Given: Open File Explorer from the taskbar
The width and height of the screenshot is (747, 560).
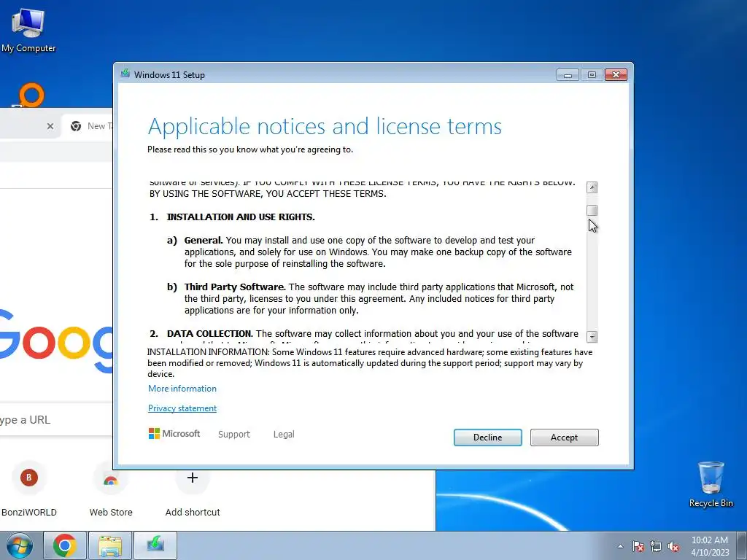Looking at the screenshot, I should pos(110,545).
